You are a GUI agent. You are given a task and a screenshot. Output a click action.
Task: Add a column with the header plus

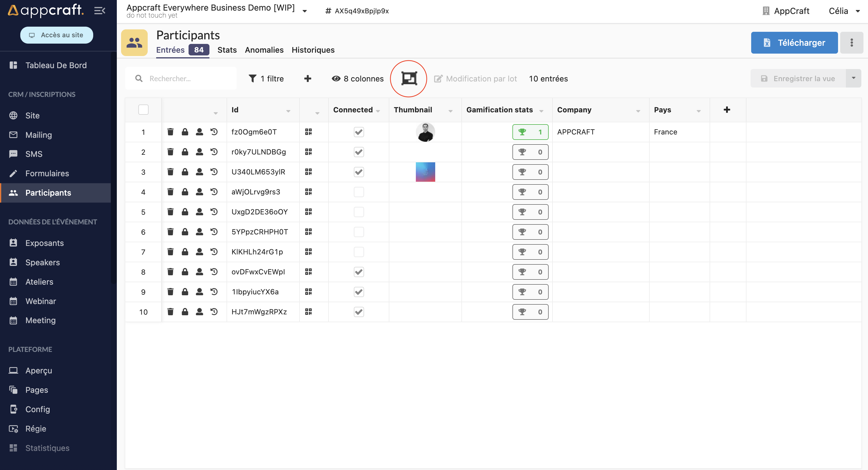727,110
